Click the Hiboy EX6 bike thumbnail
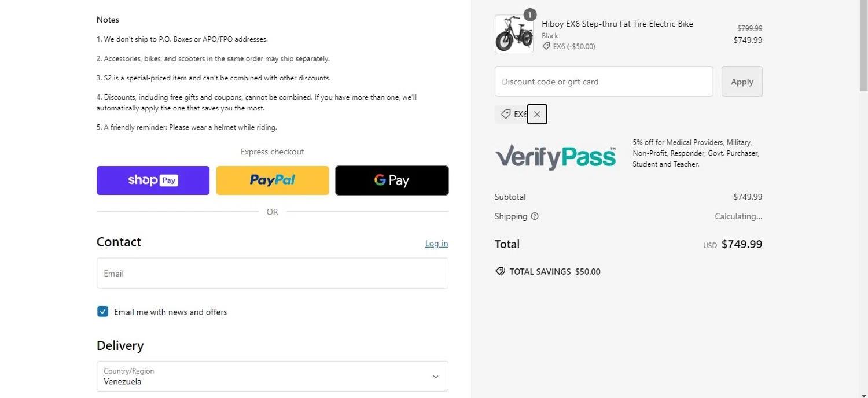This screenshot has height=398, width=868. [x=514, y=34]
